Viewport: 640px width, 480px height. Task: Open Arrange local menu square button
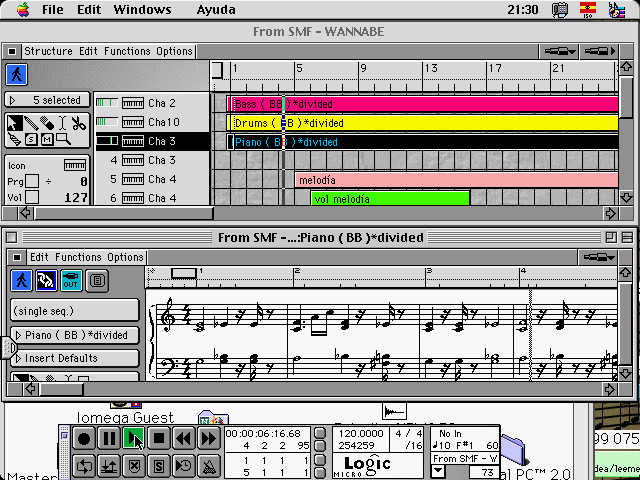click(12, 51)
